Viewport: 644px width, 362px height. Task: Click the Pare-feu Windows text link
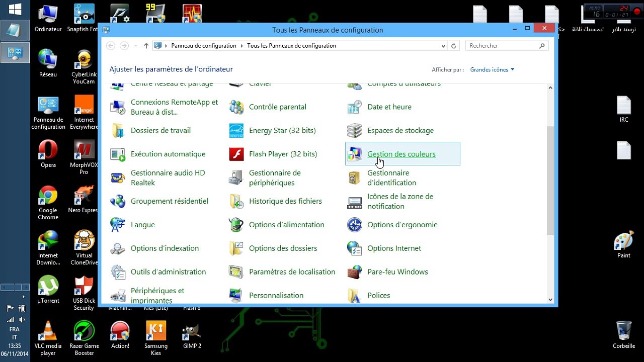(x=397, y=272)
